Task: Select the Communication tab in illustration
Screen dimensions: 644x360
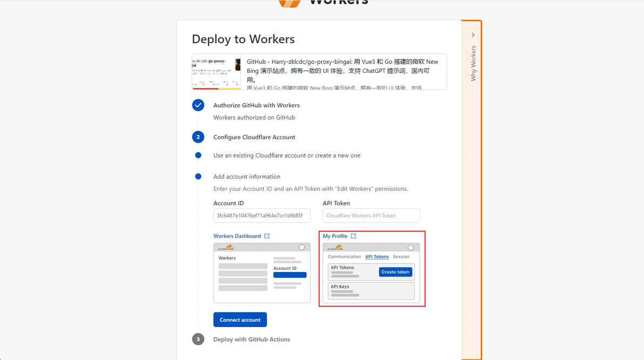Action: click(344, 256)
